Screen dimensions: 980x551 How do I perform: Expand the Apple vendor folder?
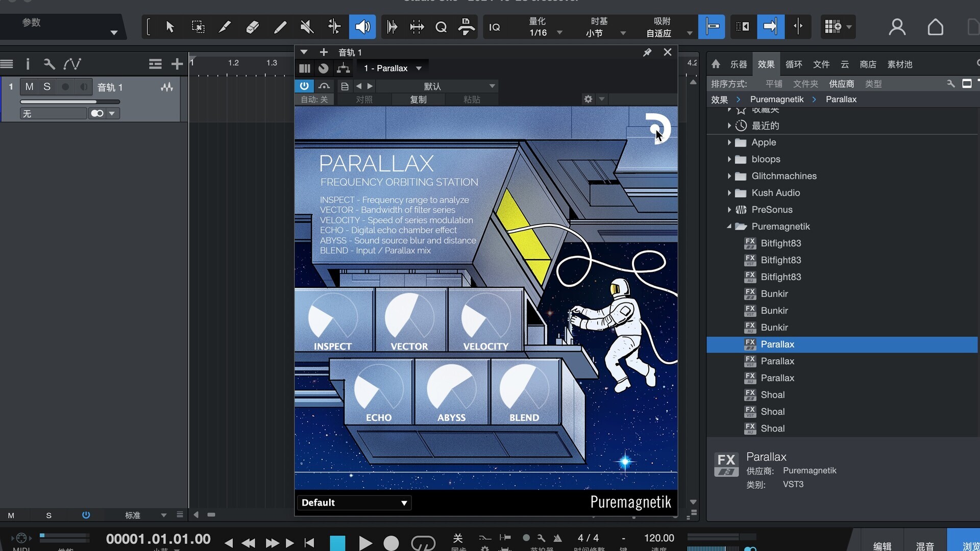(729, 142)
